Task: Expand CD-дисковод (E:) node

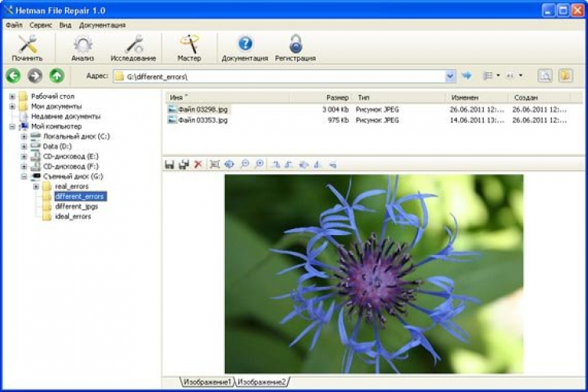Action: tap(24, 157)
